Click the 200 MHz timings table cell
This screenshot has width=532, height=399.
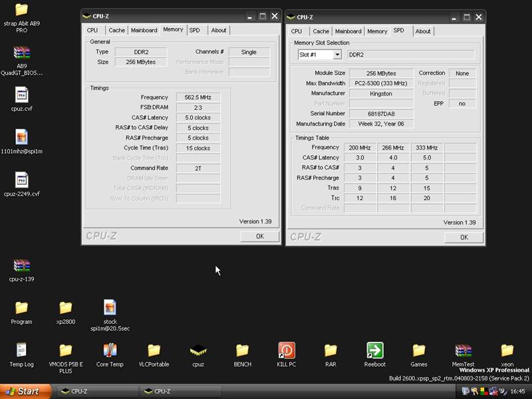[x=360, y=148]
